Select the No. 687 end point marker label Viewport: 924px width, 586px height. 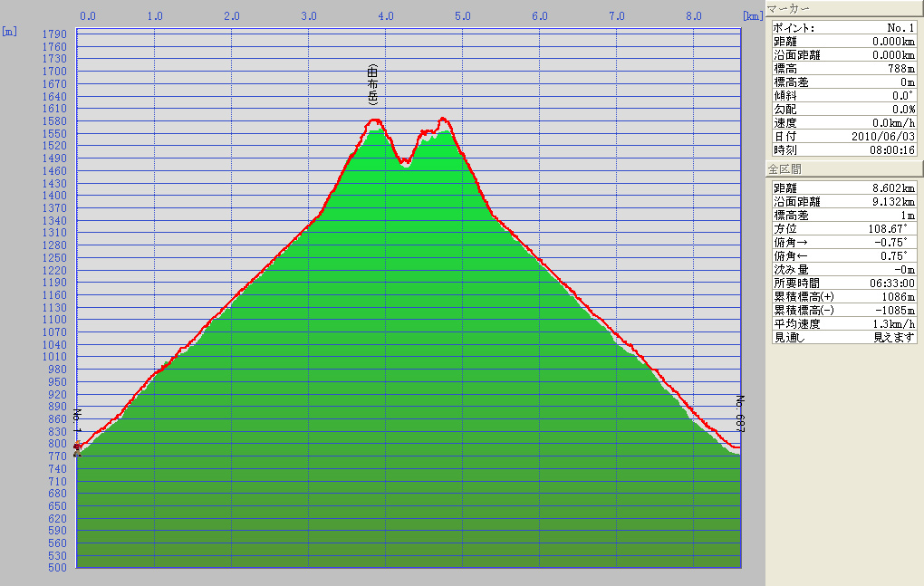pyautogui.click(x=740, y=413)
